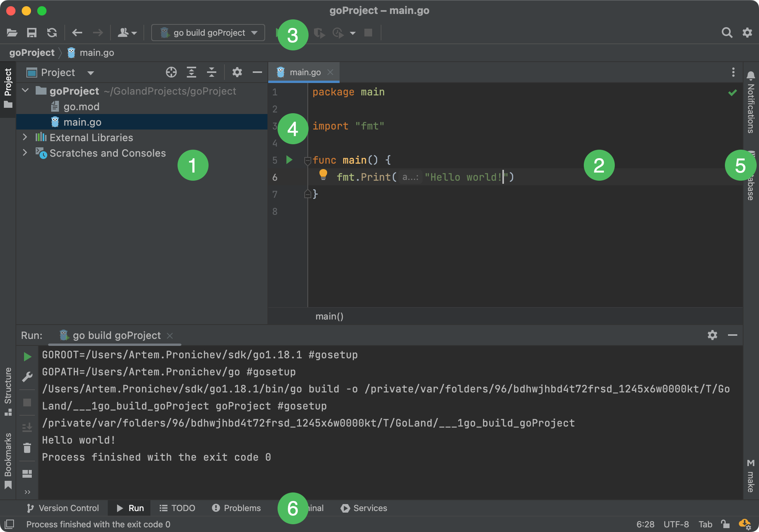The width and height of the screenshot is (759, 532).
Task: Click main.go in the breadcrumb bar
Action: pyautogui.click(x=91, y=53)
